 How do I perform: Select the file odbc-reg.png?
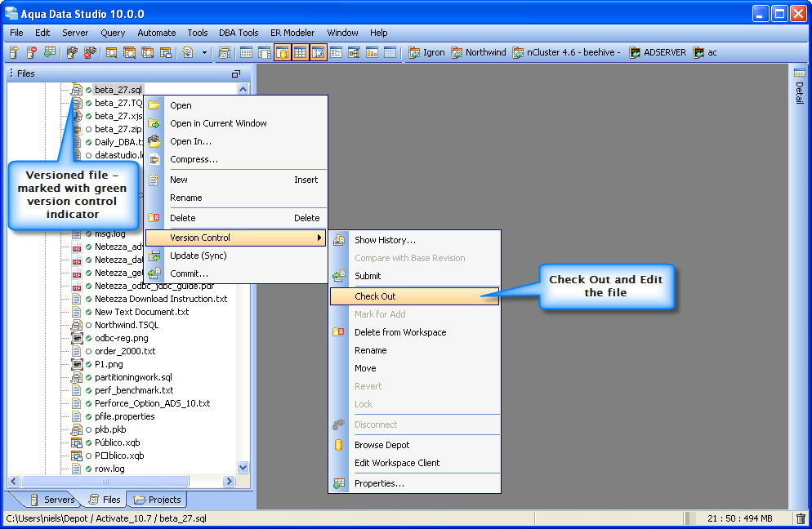[121, 338]
